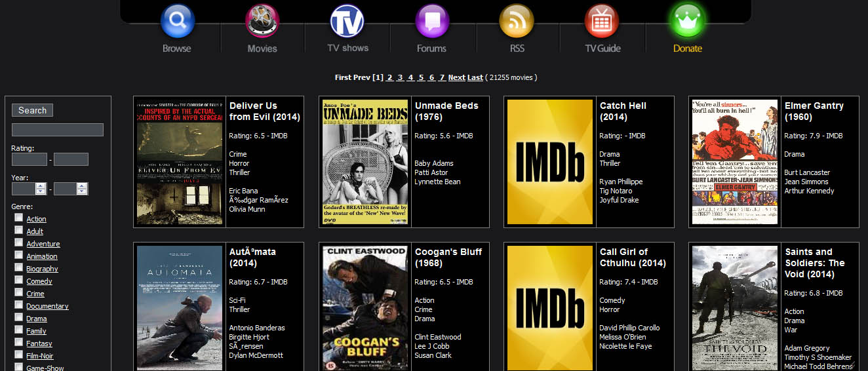Open Movies navigation label
The width and height of the screenshot is (868, 371).
click(262, 49)
